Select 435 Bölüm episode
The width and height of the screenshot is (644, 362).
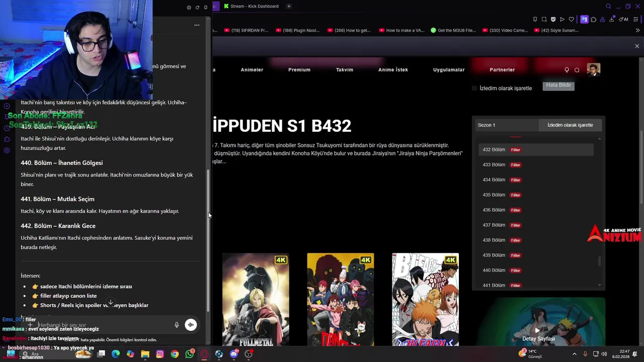point(536,195)
